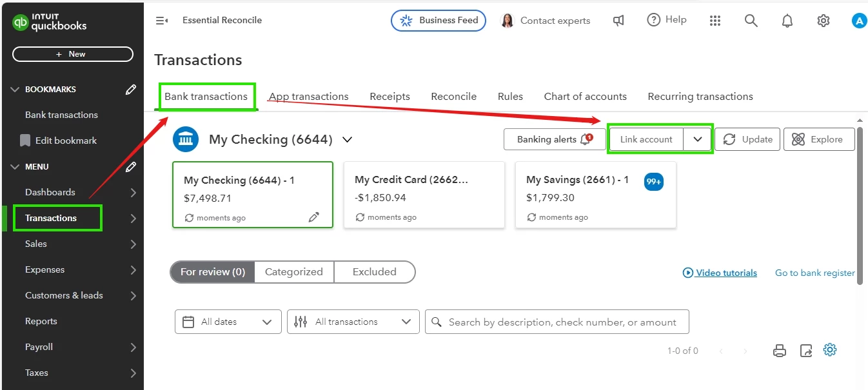Image resolution: width=868 pixels, height=390 pixels.
Task: Open the All transactions filter dropdown
Action: 353,322
